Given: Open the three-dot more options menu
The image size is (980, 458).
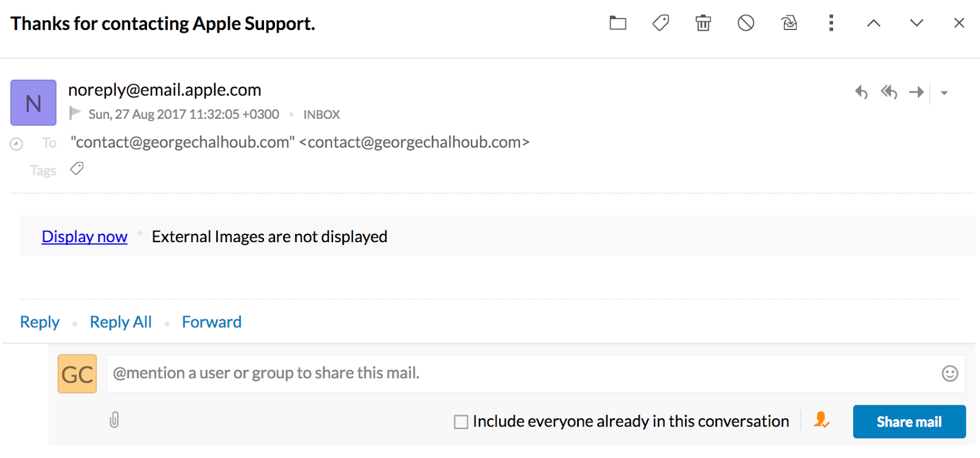Looking at the screenshot, I should [831, 23].
